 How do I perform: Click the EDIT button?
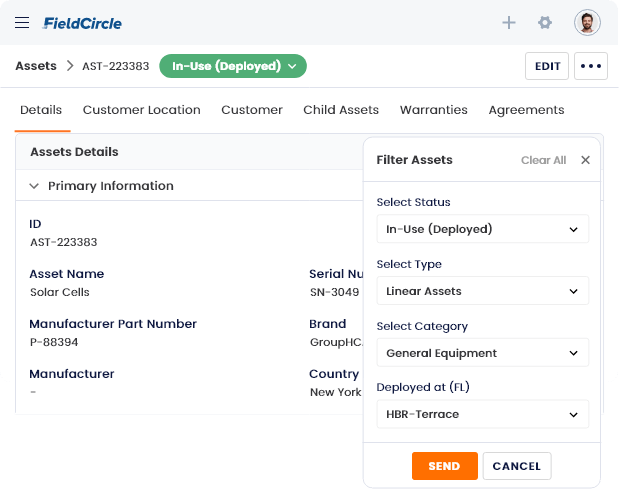point(547,66)
